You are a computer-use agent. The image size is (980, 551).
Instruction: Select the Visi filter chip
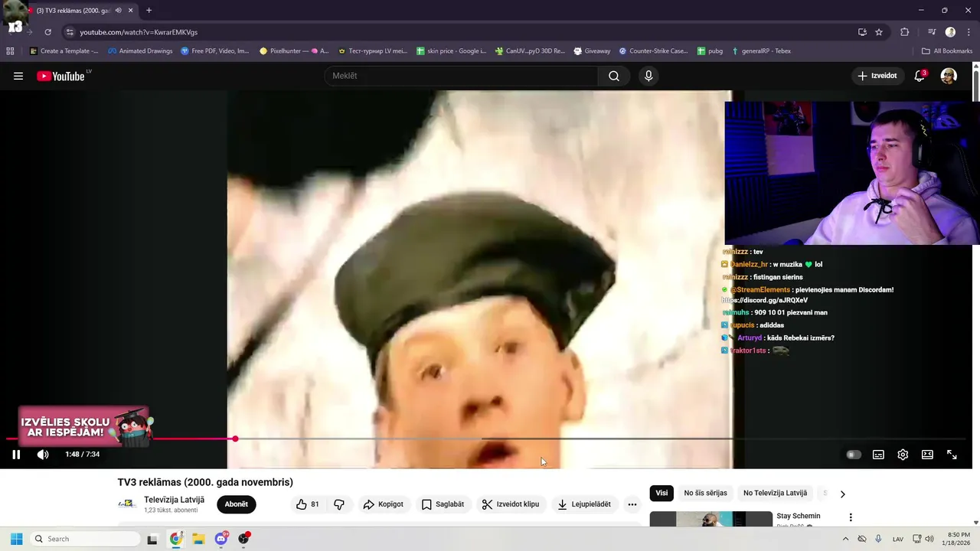click(661, 494)
